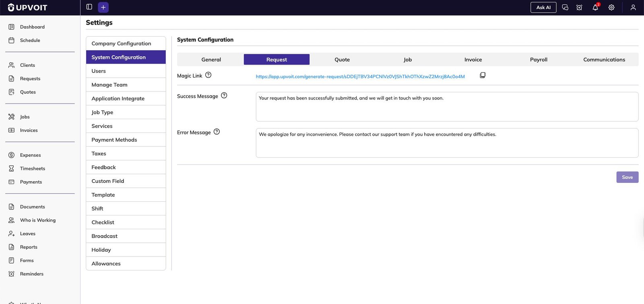The width and height of the screenshot is (644, 304).
Task: Open the alarm reminder icon in top bar
Action: click(x=579, y=8)
